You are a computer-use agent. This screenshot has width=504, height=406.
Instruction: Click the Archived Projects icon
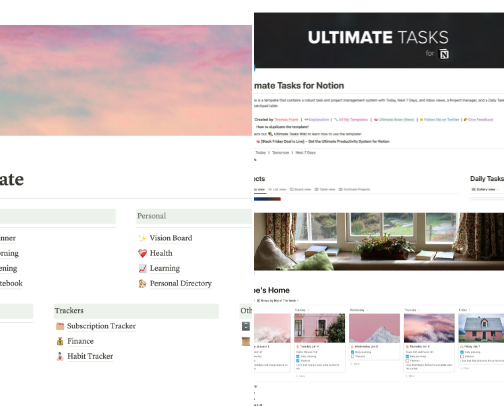[341, 189]
